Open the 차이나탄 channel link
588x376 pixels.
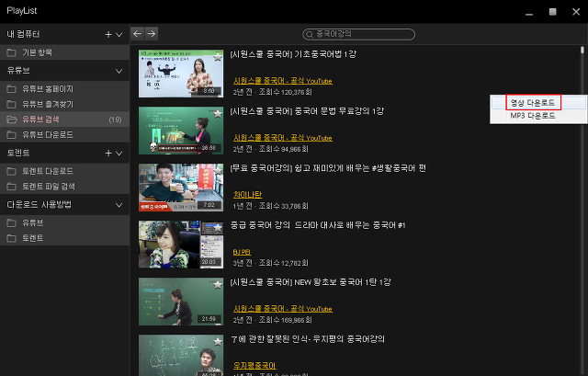(x=247, y=195)
